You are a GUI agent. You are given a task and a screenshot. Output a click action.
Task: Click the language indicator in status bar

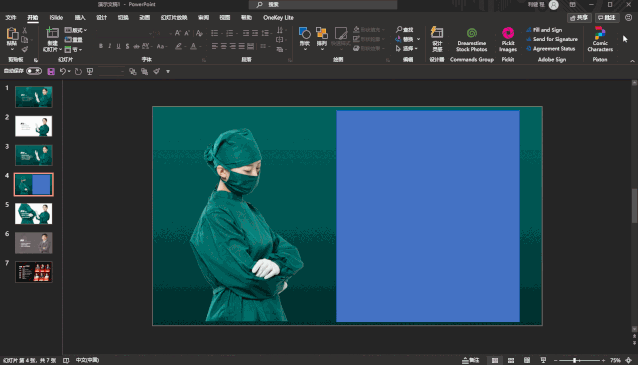point(87,360)
